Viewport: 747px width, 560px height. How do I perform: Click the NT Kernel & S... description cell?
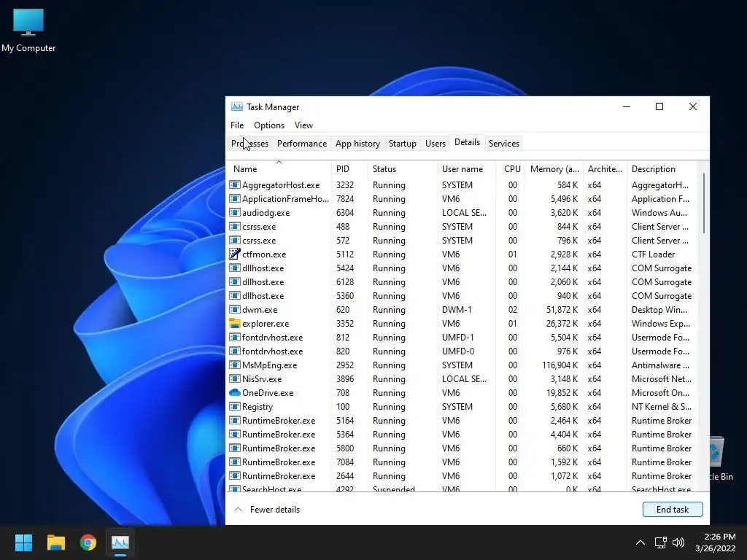point(661,407)
